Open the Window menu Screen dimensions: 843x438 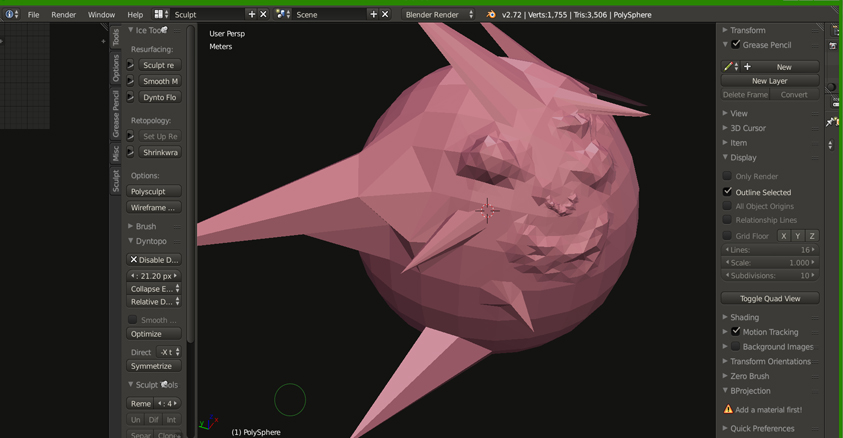pos(101,15)
